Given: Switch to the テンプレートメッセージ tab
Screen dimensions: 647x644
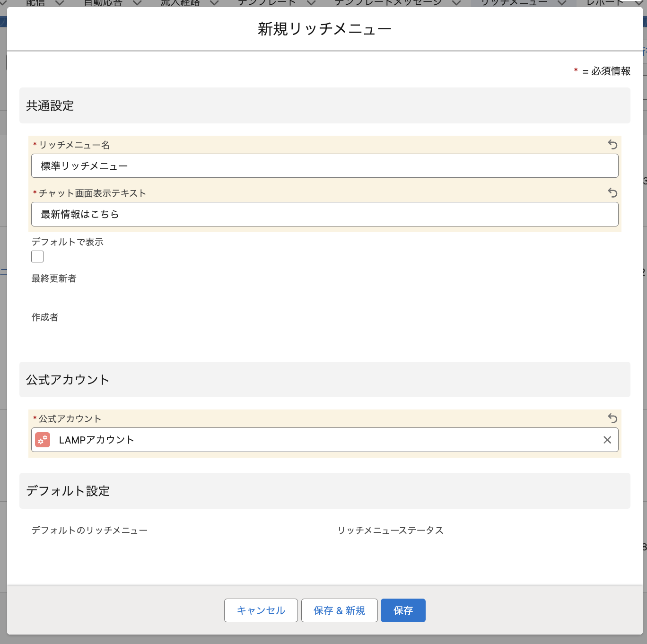Looking at the screenshot, I should pyautogui.click(x=388, y=3).
